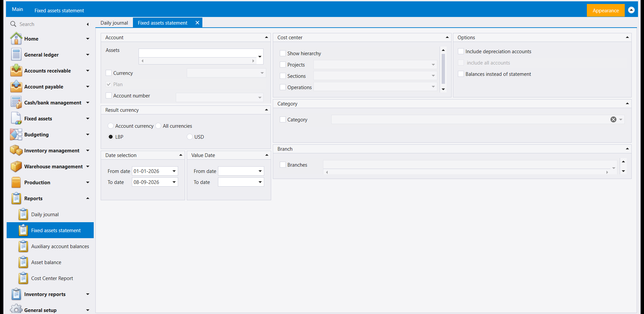Click the Search input field
This screenshot has width=644, height=314.
click(50, 24)
